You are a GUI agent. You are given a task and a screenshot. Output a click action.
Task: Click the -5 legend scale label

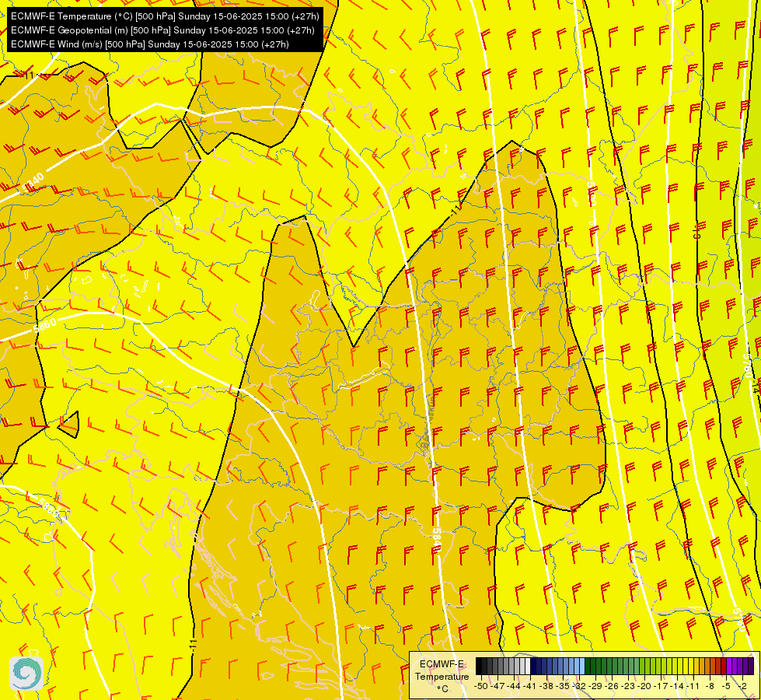click(x=727, y=686)
